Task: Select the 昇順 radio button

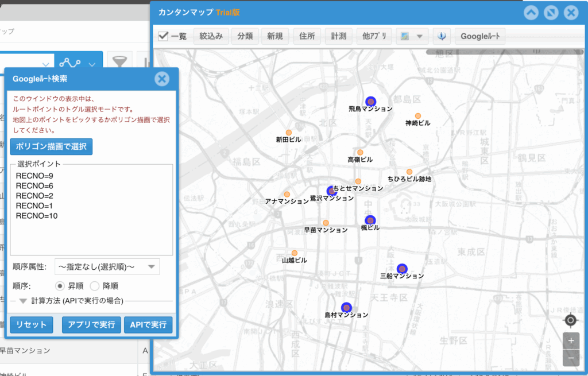Action: click(60, 286)
